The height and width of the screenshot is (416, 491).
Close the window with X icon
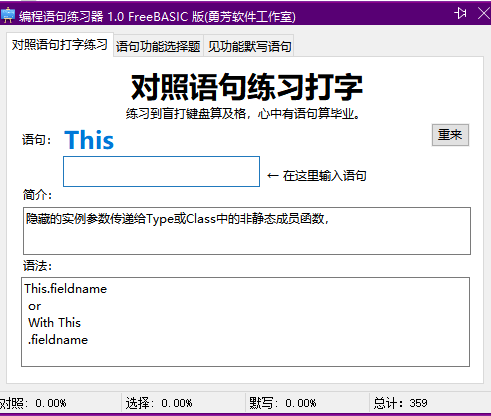click(x=484, y=14)
